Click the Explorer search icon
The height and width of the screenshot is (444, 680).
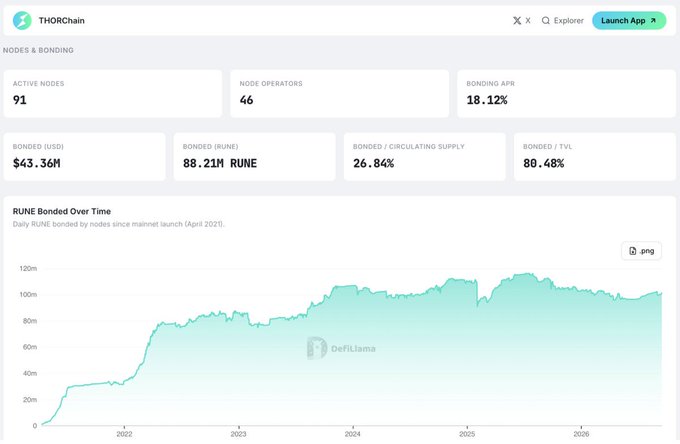(546, 20)
